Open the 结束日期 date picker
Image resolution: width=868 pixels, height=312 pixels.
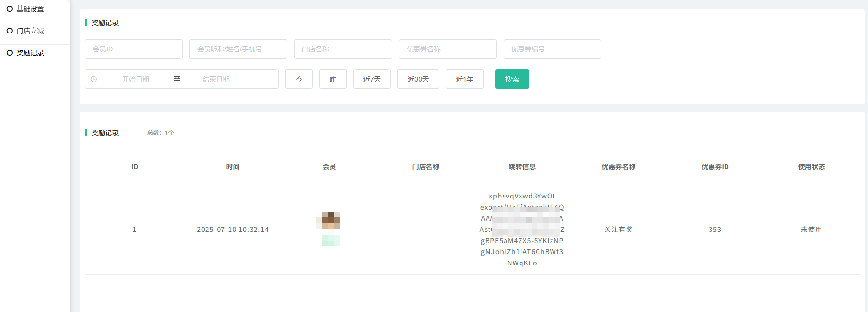click(x=216, y=79)
